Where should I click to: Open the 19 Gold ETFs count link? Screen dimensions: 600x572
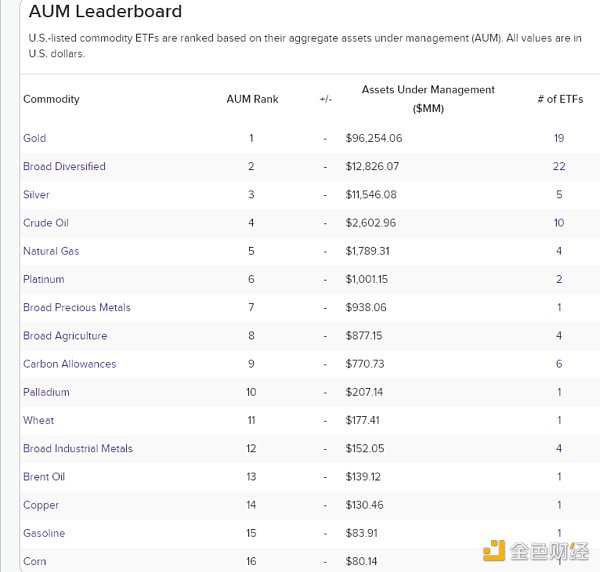(x=559, y=138)
